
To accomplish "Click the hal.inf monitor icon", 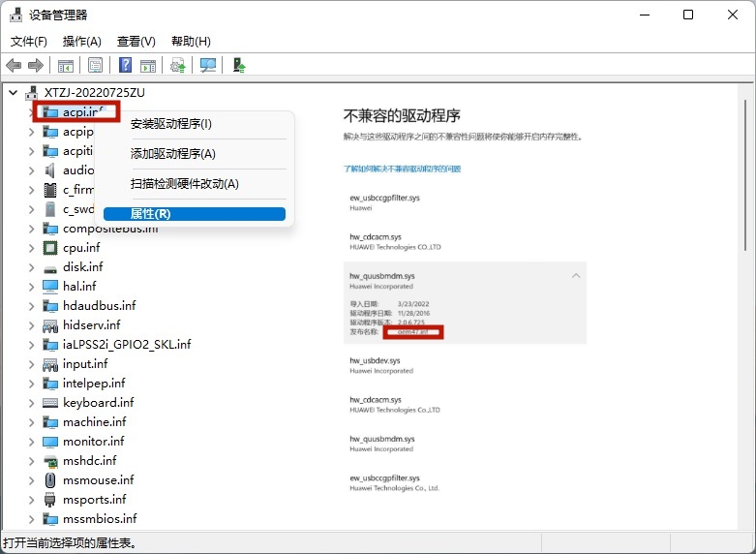I will pyautogui.click(x=50, y=287).
